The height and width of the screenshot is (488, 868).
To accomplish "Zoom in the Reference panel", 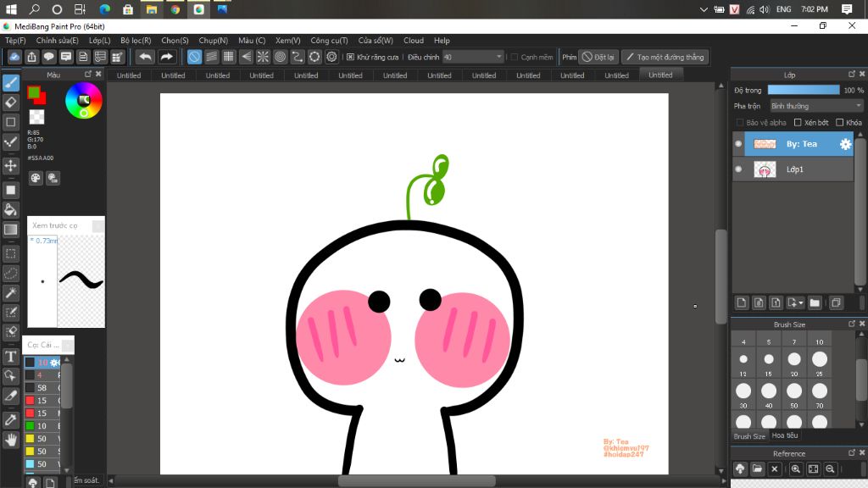I will point(795,469).
